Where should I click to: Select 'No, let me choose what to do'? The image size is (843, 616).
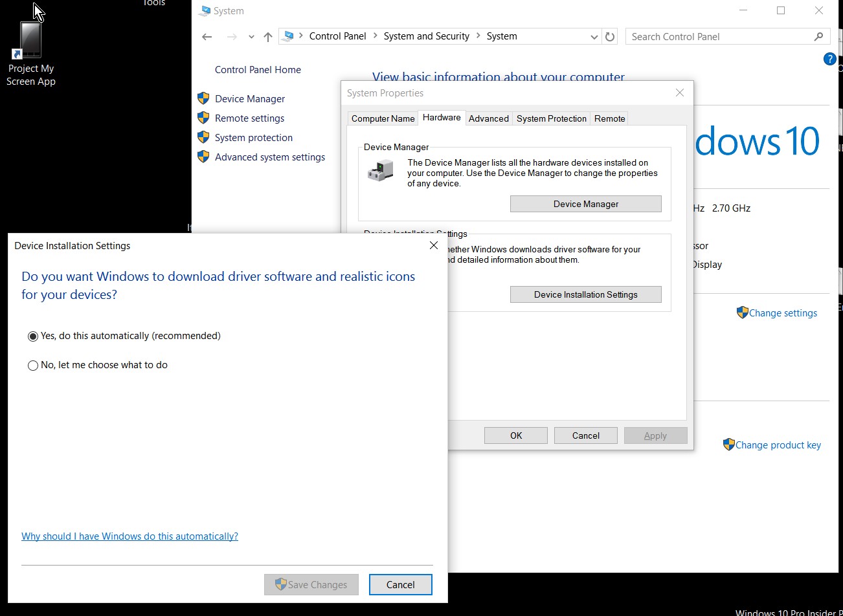(33, 366)
